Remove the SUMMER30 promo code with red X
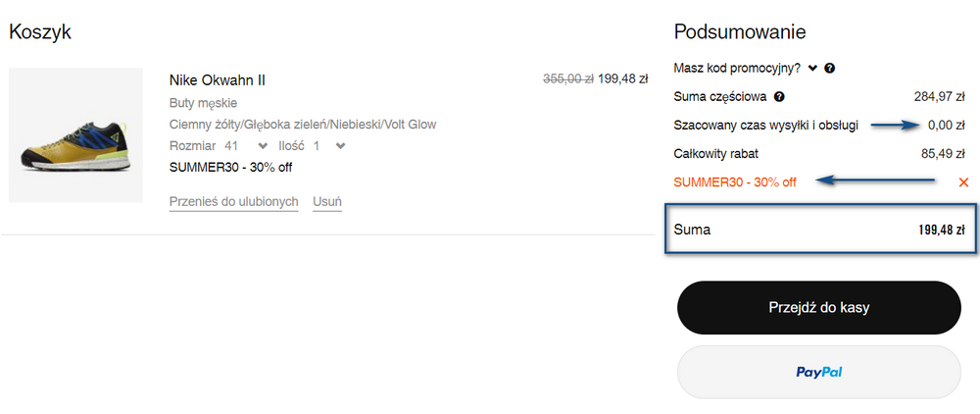 963,182
